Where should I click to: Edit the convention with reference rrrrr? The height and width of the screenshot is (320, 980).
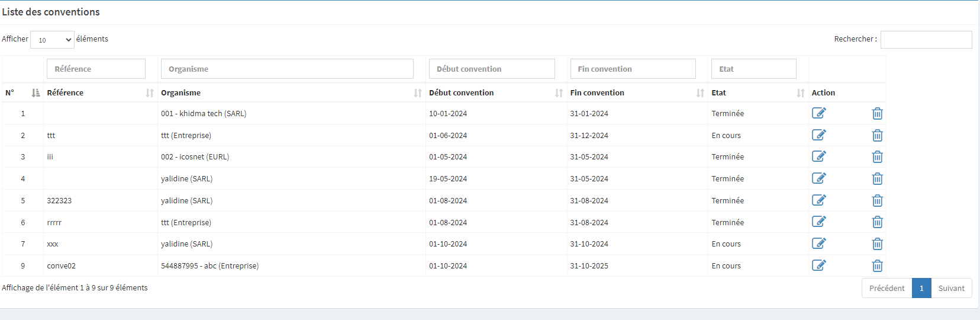[818, 222]
